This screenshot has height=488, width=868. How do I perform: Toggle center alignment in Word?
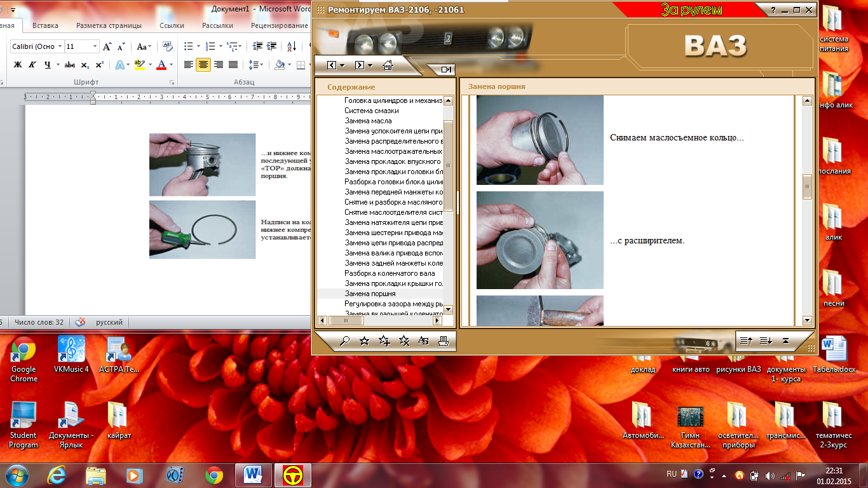coord(203,65)
